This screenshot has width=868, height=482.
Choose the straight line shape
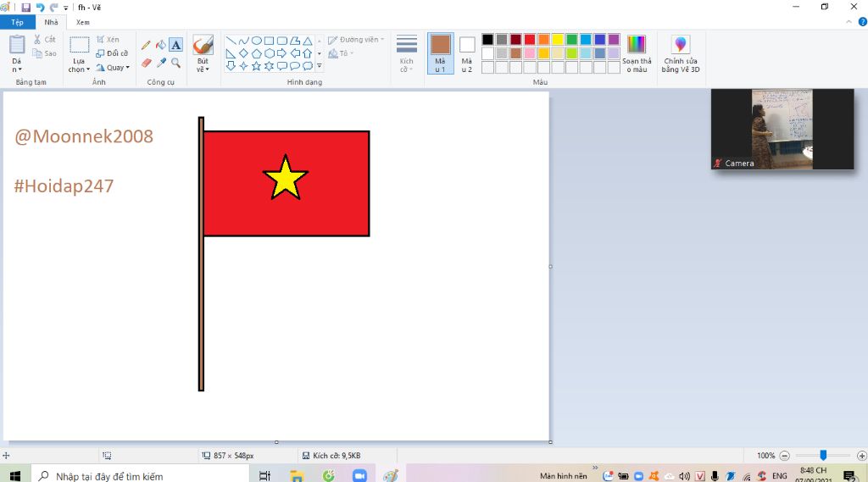[231, 41]
